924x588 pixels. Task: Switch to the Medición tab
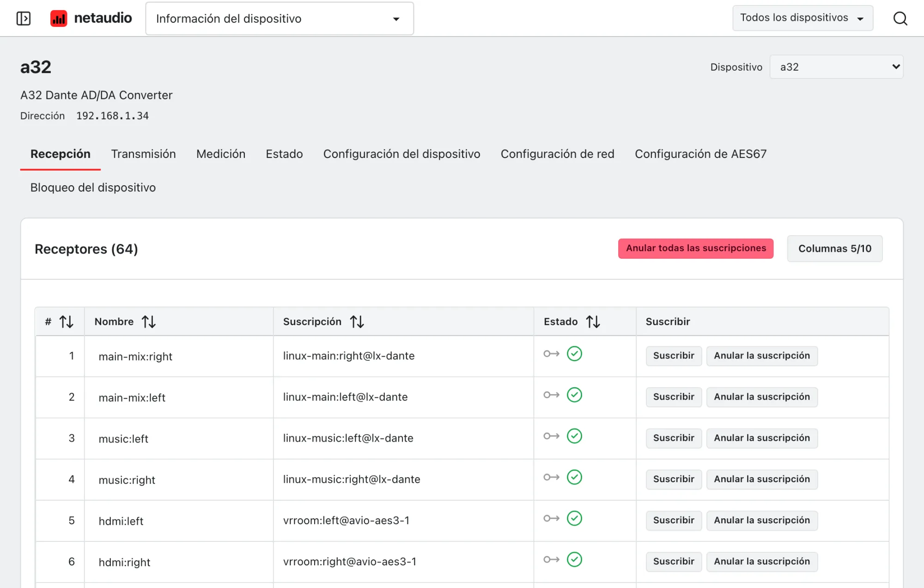coord(221,154)
